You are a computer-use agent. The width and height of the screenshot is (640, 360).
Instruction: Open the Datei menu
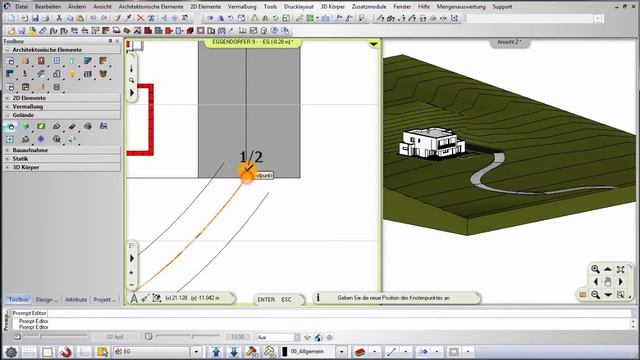pyautogui.click(x=22, y=7)
